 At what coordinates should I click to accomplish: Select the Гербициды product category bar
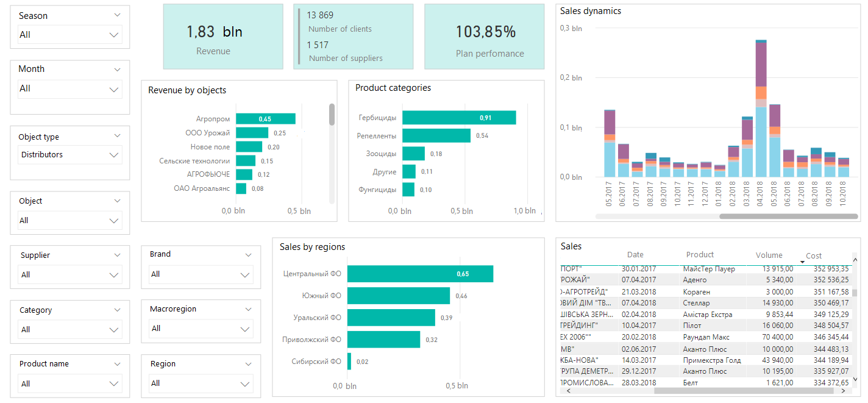click(x=459, y=118)
